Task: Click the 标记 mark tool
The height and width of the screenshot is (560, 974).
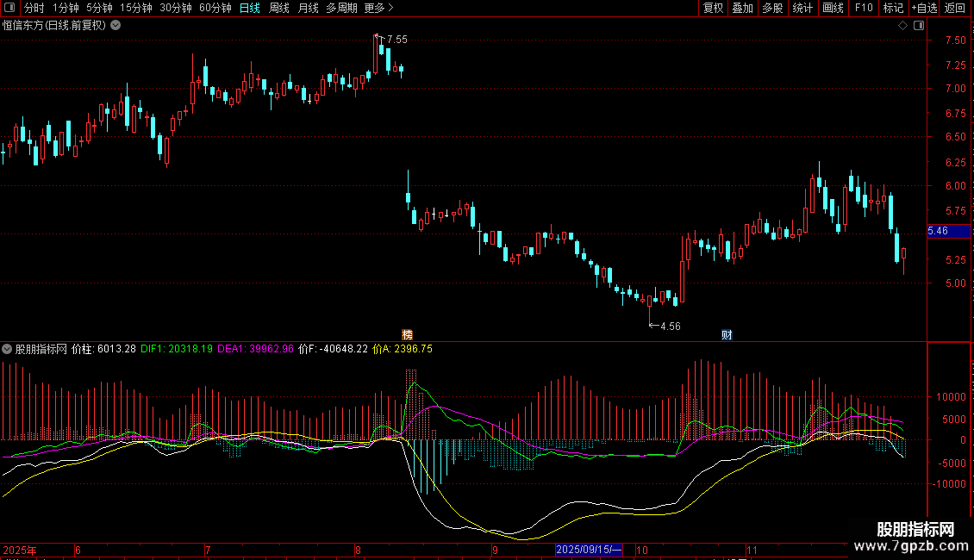Action: (x=893, y=8)
